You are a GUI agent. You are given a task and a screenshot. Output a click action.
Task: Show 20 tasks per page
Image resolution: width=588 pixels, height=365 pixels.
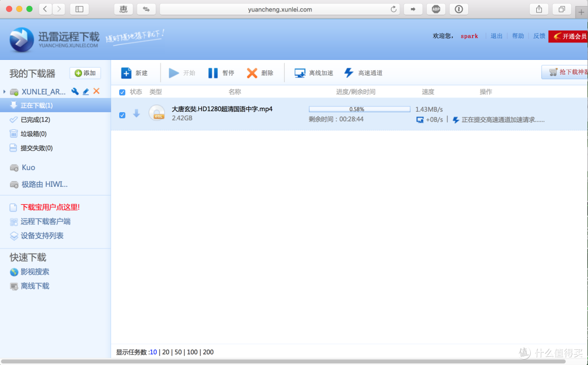pos(166,352)
